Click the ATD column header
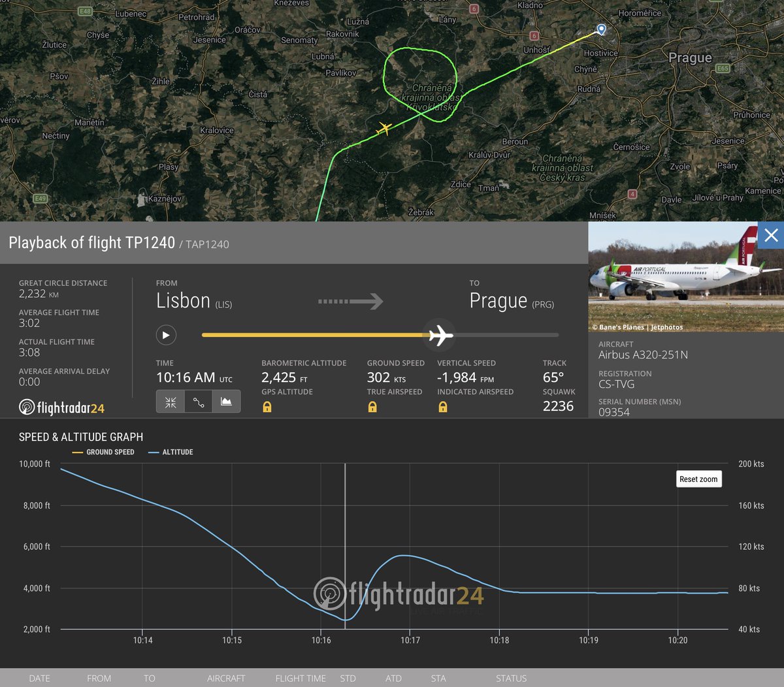The image size is (784, 687). (393, 679)
